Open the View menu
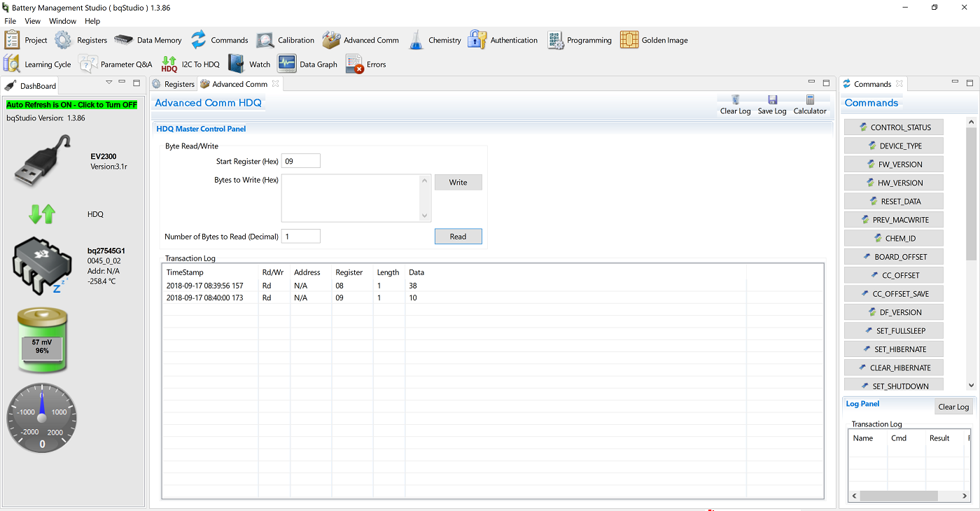Screen dimensions: 980x511 click(33, 21)
